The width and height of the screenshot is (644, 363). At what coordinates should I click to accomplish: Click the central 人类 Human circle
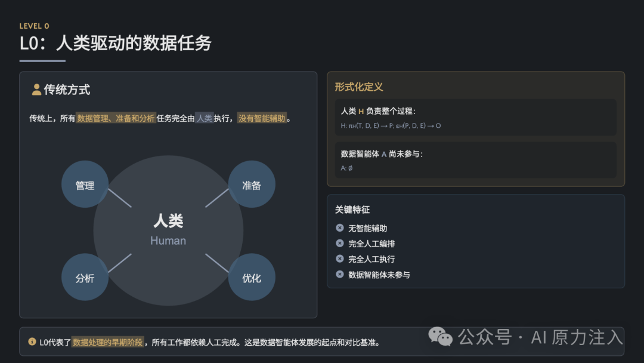tap(168, 230)
